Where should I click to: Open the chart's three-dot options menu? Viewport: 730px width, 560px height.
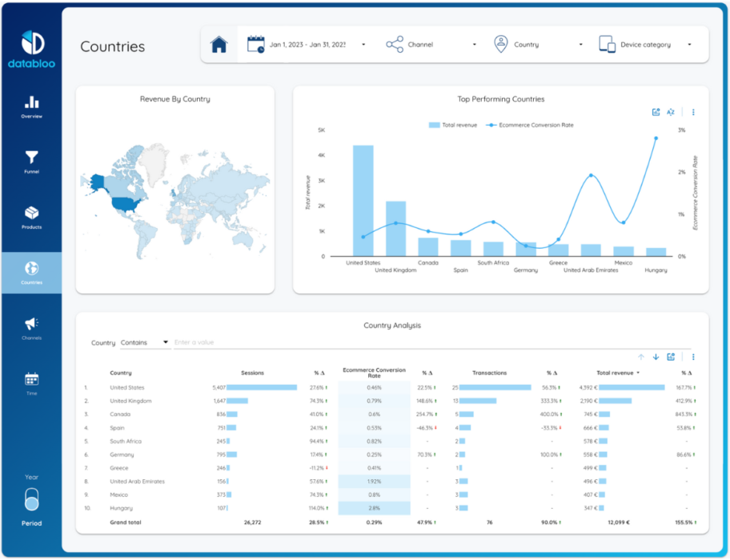click(693, 112)
